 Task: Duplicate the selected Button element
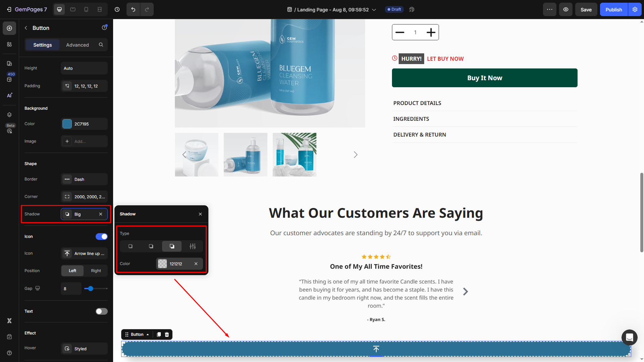pyautogui.click(x=159, y=334)
